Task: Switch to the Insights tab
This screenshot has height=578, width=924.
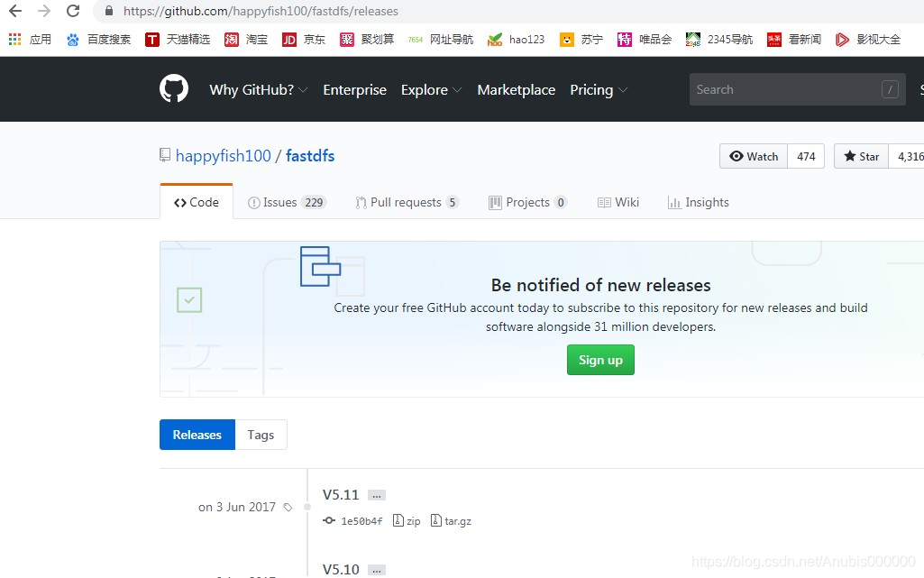Action: click(699, 202)
